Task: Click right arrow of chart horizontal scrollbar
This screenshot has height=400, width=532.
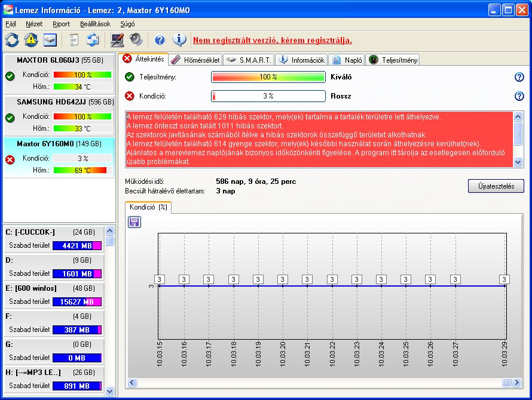Action: (x=517, y=383)
